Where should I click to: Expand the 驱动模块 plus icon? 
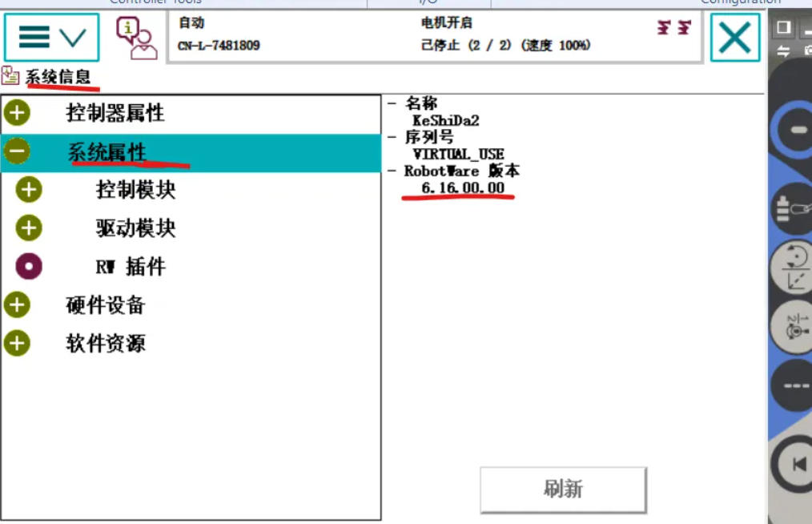pos(30,228)
